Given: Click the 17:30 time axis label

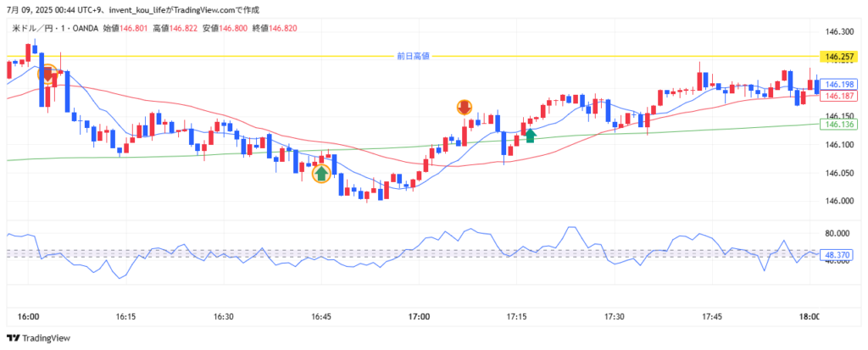Looking at the screenshot, I should (615, 317).
